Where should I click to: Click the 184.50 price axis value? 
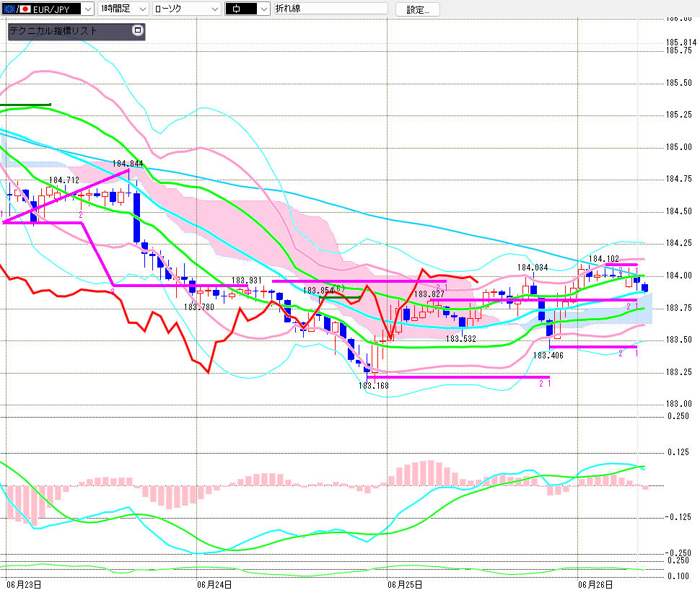click(x=679, y=211)
